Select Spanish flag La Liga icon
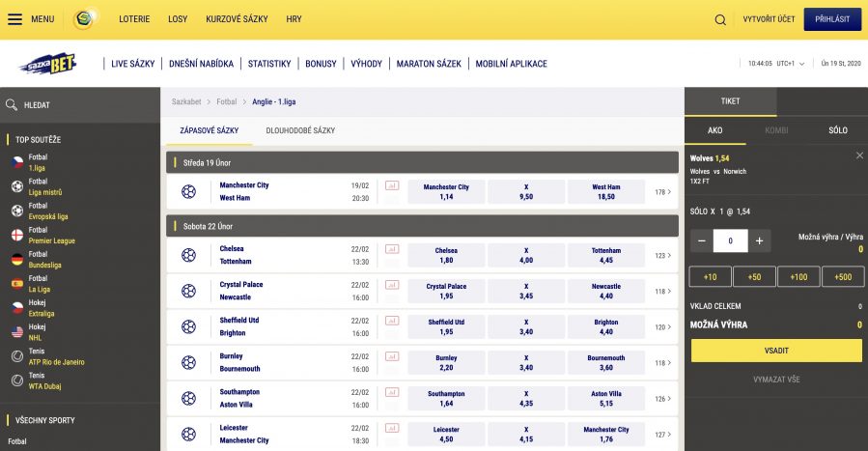The width and height of the screenshot is (868, 451). pyautogui.click(x=16, y=284)
